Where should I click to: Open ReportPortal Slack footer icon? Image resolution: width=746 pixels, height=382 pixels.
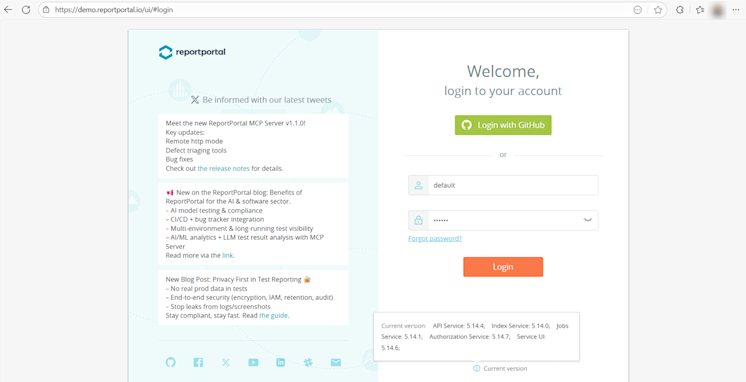pos(308,362)
